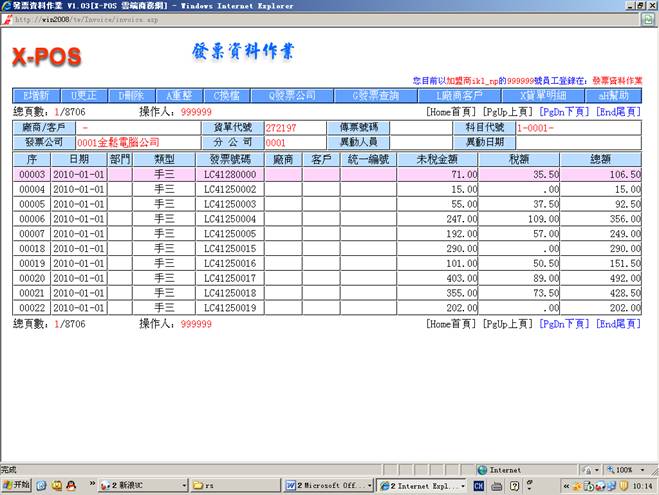Viewport: 659px width, 495px height.
Task: Click the 資單代號 field showing 272197
Action: coord(281,128)
